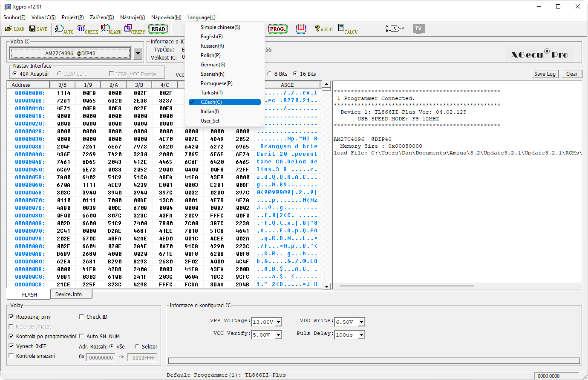Toggle Kontrola po programování checkbox
This screenshot has width=588, height=380.
(43, 336)
